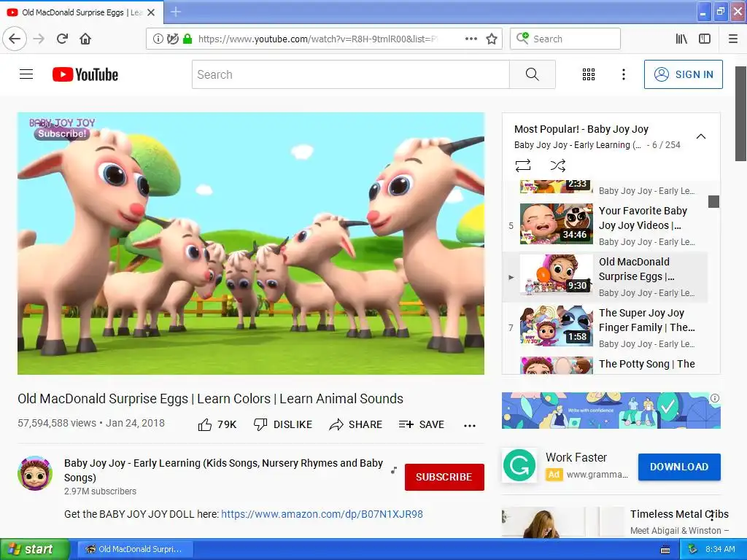747x560 pixels.
Task: Show site information icon in address bar
Action: [x=158, y=39]
